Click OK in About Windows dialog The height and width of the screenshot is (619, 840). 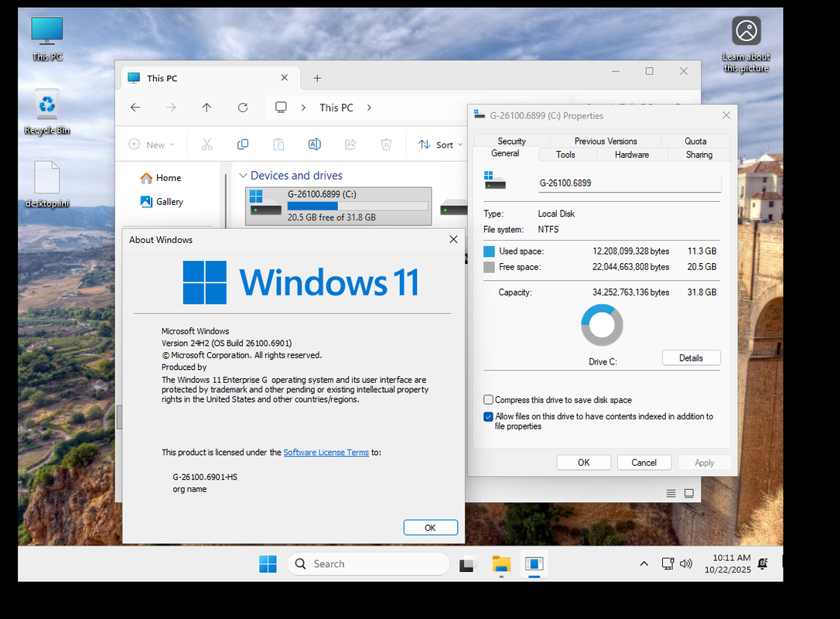pyautogui.click(x=430, y=528)
